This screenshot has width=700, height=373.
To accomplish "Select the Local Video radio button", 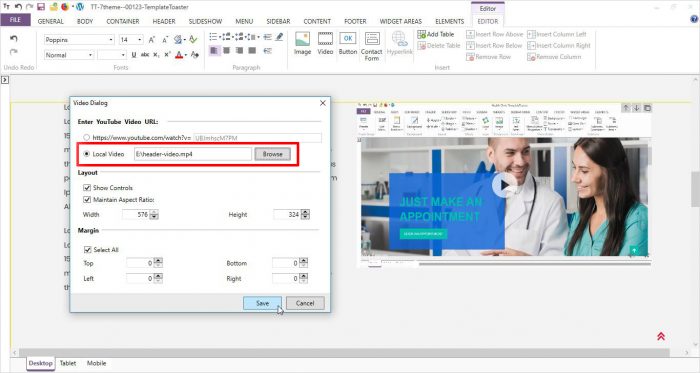I will pos(87,154).
